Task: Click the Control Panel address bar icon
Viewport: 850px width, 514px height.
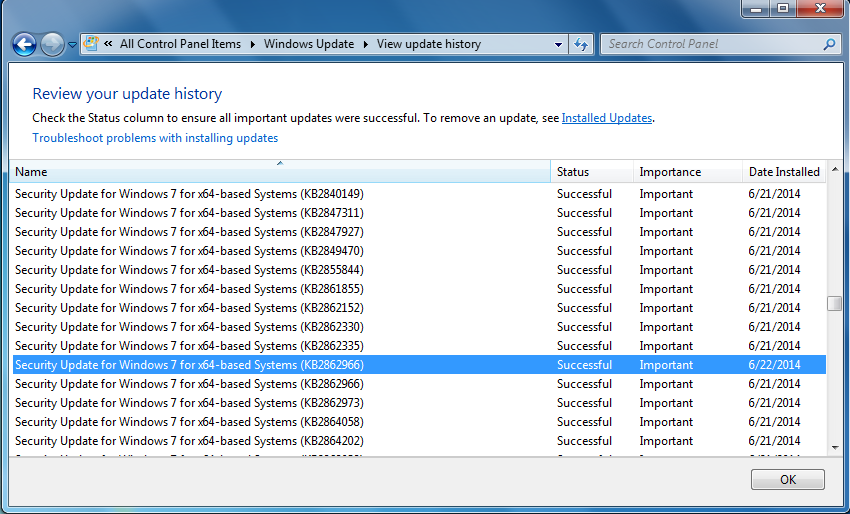Action: pyautogui.click(x=92, y=44)
